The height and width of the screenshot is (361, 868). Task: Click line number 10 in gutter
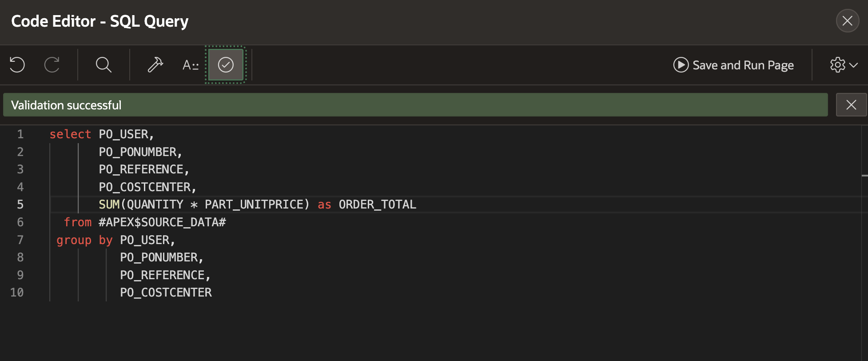pos(17,293)
